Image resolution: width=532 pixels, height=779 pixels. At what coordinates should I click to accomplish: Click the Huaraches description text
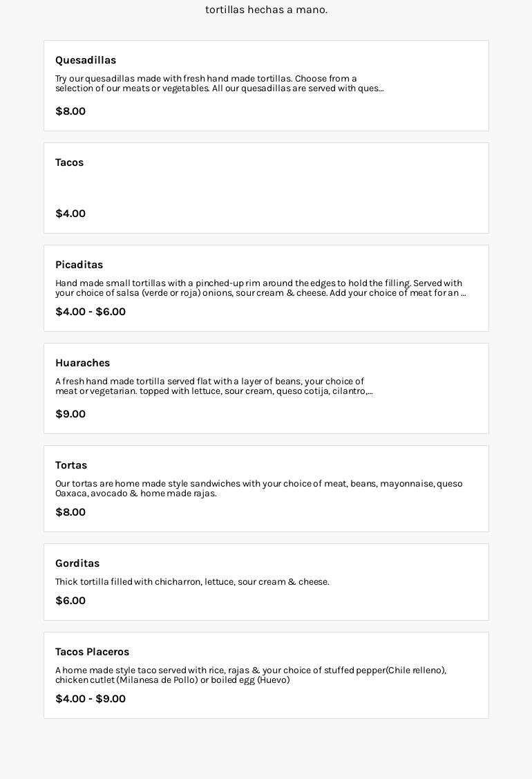point(213,386)
